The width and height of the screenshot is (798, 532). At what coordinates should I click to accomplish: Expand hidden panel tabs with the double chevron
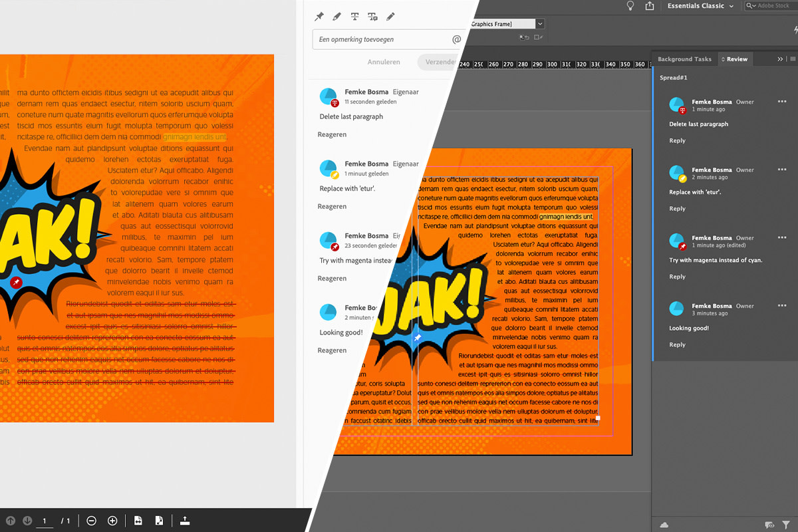779,59
